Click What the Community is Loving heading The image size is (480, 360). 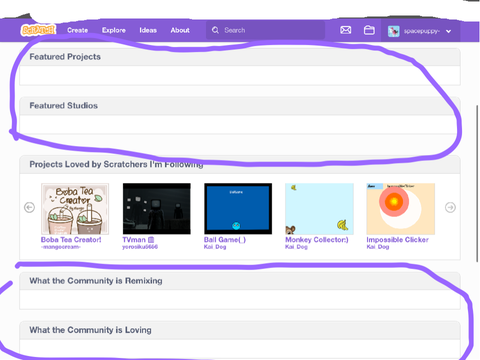pos(90,330)
